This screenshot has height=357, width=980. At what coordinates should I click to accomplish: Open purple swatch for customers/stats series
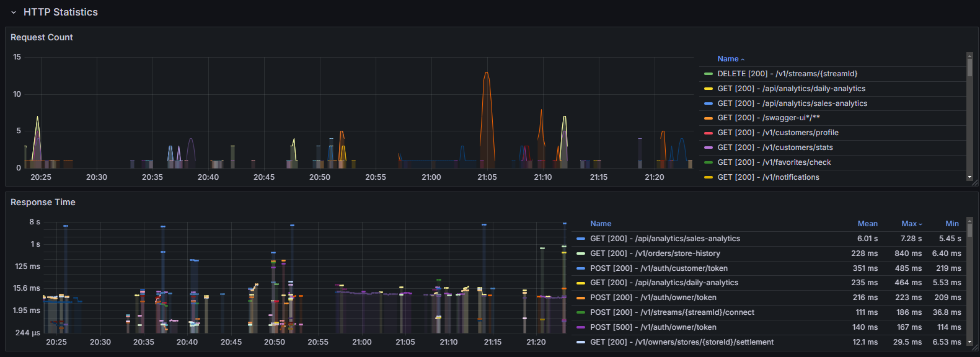[x=709, y=148]
